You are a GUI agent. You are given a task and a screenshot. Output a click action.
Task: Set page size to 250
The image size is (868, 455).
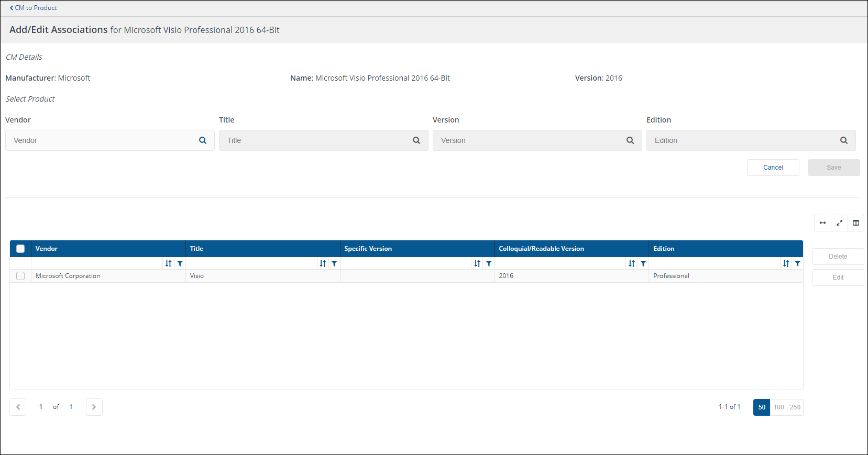tap(795, 407)
